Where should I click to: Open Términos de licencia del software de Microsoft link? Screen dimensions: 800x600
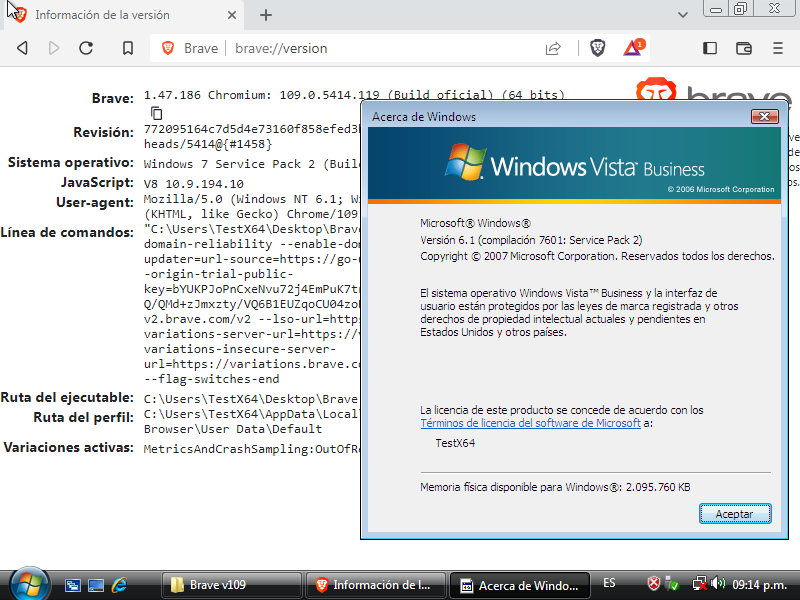(530, 423)
